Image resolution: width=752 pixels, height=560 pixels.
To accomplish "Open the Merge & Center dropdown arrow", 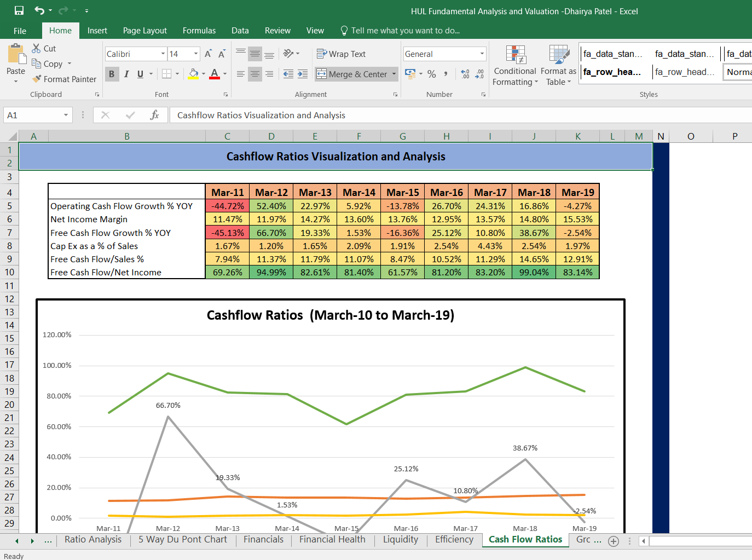I will pyautogui.click(x=394, y=74).
